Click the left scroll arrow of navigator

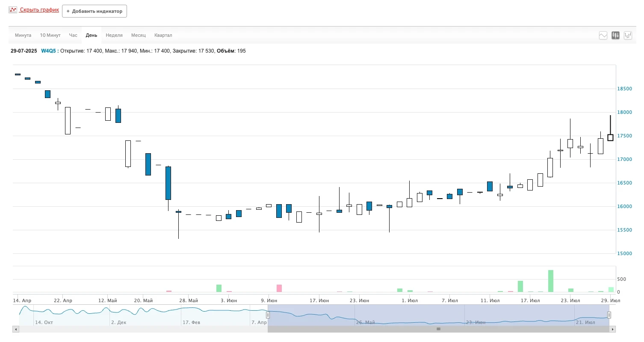pyautogui.click(x=16, y=329)
